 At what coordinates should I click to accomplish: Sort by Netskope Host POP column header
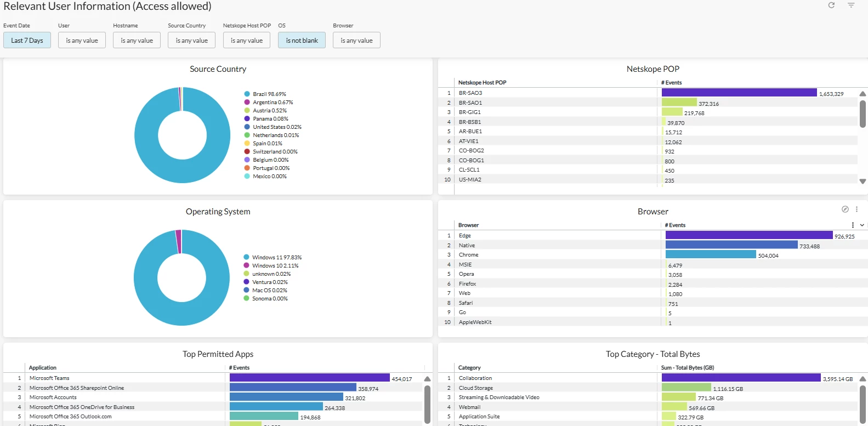(x=482, y=82)
